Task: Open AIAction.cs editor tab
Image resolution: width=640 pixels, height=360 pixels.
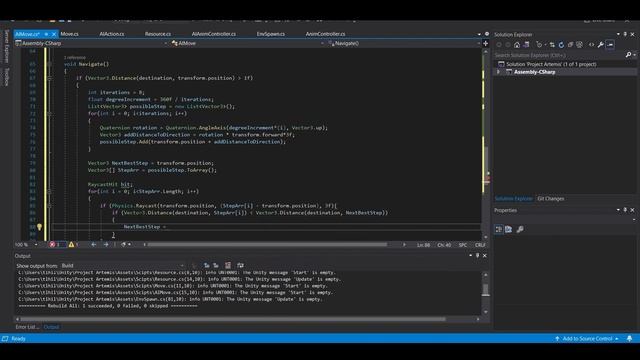Action: [112, 34]
